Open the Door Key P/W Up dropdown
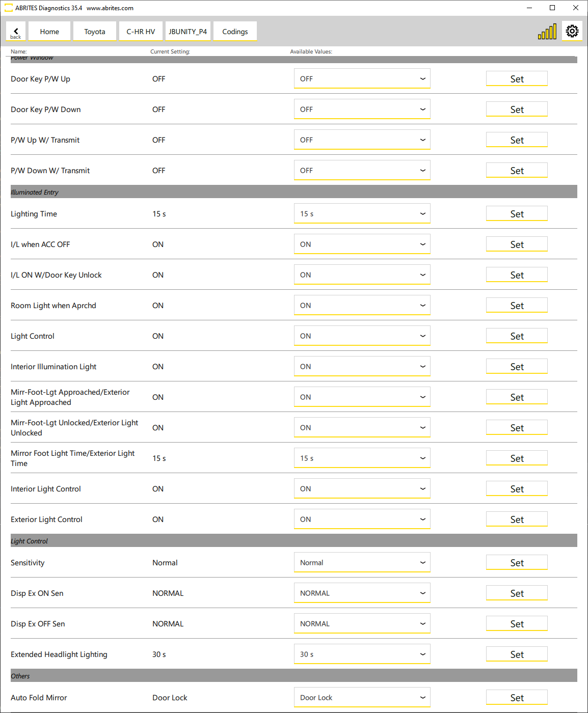 click(x=362, y=79)
